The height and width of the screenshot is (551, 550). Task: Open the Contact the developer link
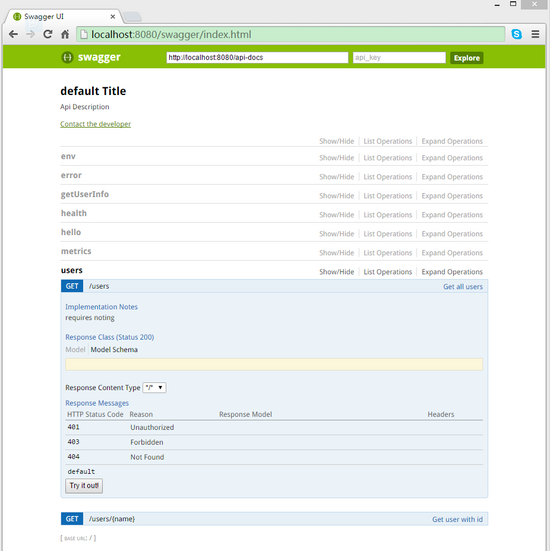pos(96,124)
